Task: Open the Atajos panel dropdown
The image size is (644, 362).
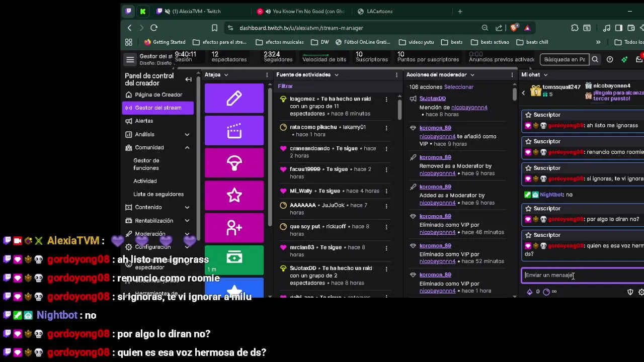Action: pyautogui.click(x=226, y=75)
